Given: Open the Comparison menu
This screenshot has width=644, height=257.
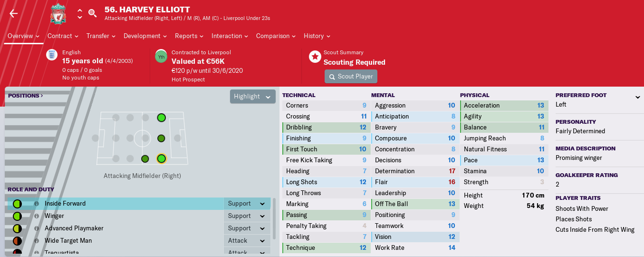Looking at the screenshot, I should (276, 36).
